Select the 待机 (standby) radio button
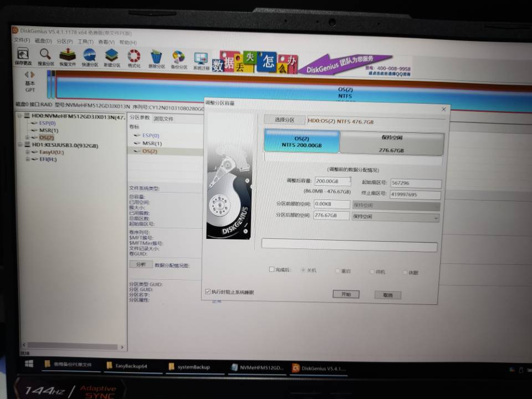This screenshot has width=532, height=399. 372,272
